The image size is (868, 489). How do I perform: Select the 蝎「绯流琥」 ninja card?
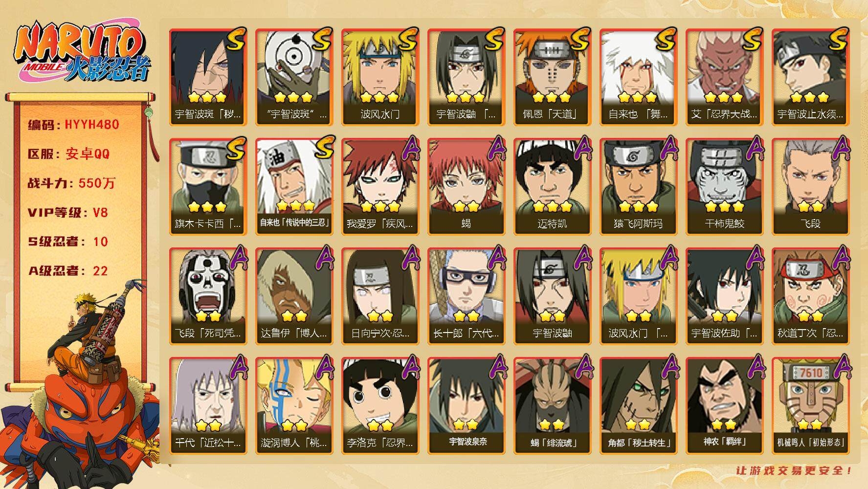[x=552, y=405]
